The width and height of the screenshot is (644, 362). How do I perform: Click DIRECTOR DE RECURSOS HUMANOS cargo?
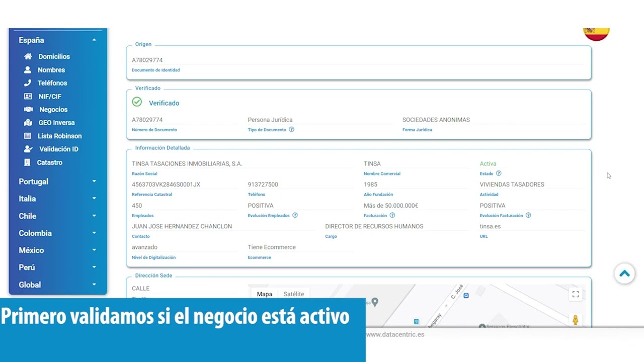pos(374,226)
